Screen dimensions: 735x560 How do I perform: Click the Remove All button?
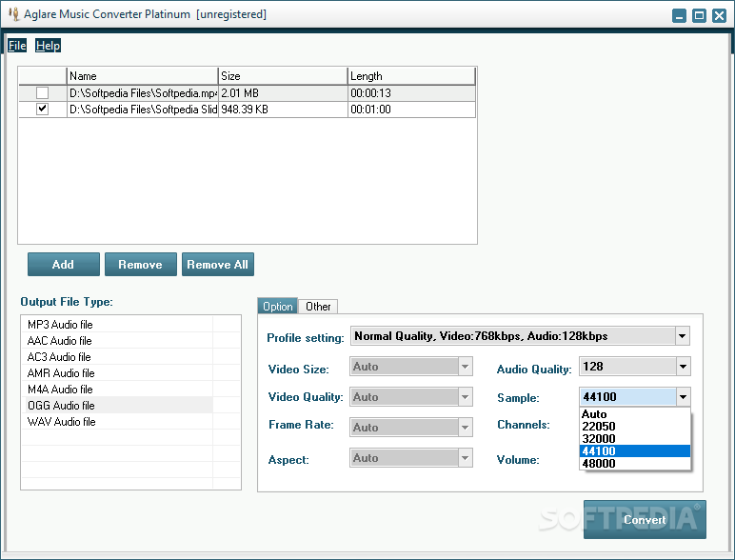tap(218, 265)
